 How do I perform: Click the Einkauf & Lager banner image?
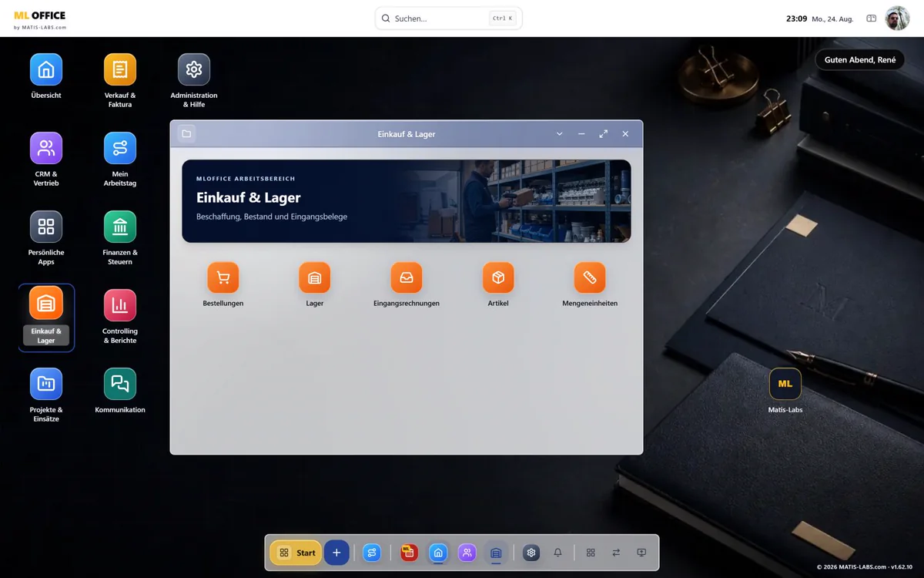[407, 201]
